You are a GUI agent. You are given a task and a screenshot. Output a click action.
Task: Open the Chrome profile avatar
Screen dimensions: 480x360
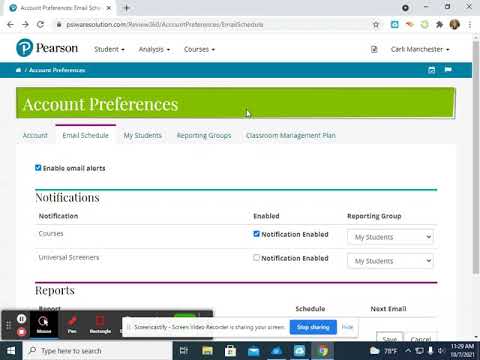click(x=454, y=24)
